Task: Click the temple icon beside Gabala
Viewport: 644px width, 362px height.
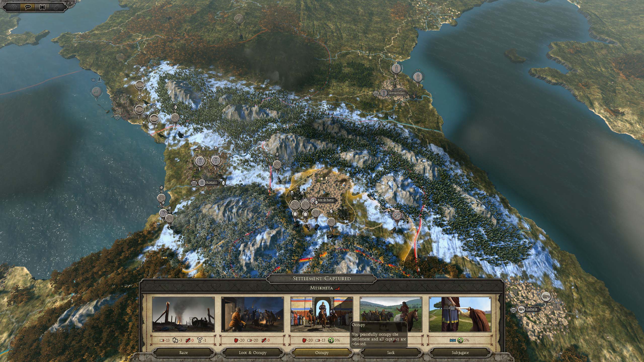Action: click(x=513, y=310)
